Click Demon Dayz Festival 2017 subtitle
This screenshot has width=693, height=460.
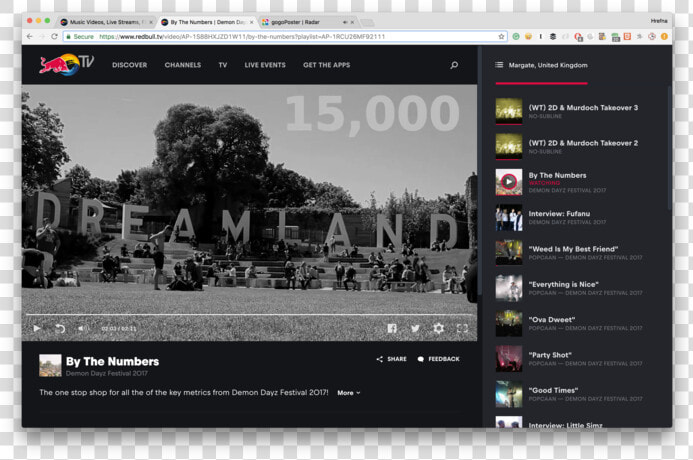pos(107,373)
